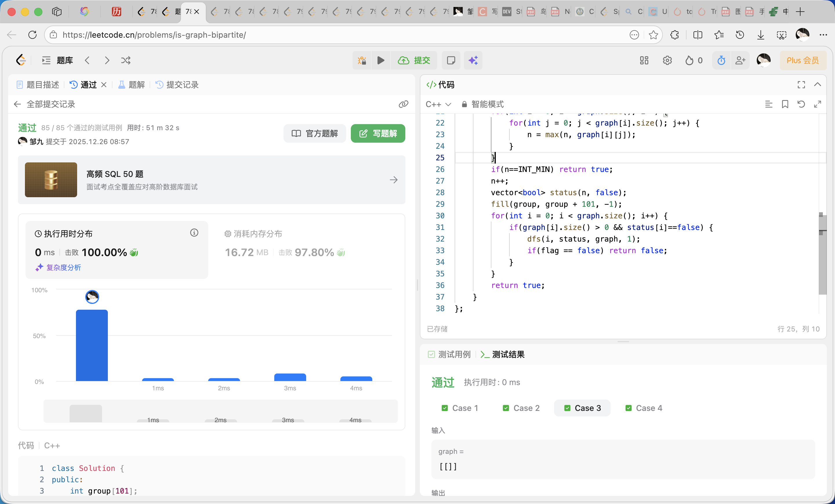Open the C++ language dropdown
The width and height of the screenshot is (835, 504).
tap(438, 104)
